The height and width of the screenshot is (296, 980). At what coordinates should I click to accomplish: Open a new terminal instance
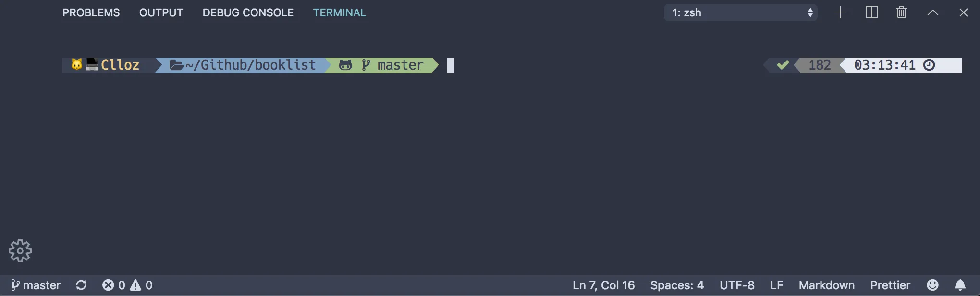pyautogui.click(x=840, y=12)
